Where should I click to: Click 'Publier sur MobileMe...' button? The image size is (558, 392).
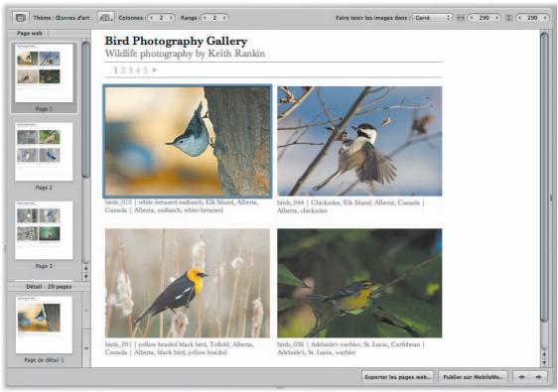coord(474,377)
